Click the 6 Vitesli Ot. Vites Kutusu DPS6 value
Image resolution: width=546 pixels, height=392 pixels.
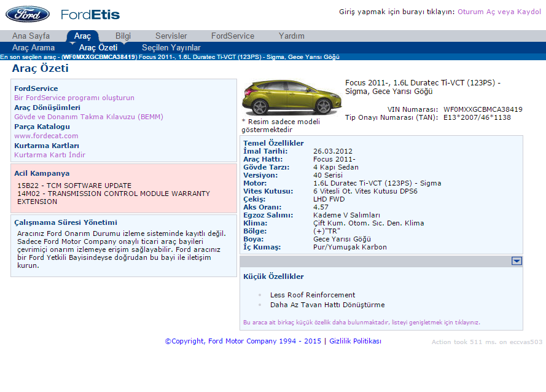[365, 191]
